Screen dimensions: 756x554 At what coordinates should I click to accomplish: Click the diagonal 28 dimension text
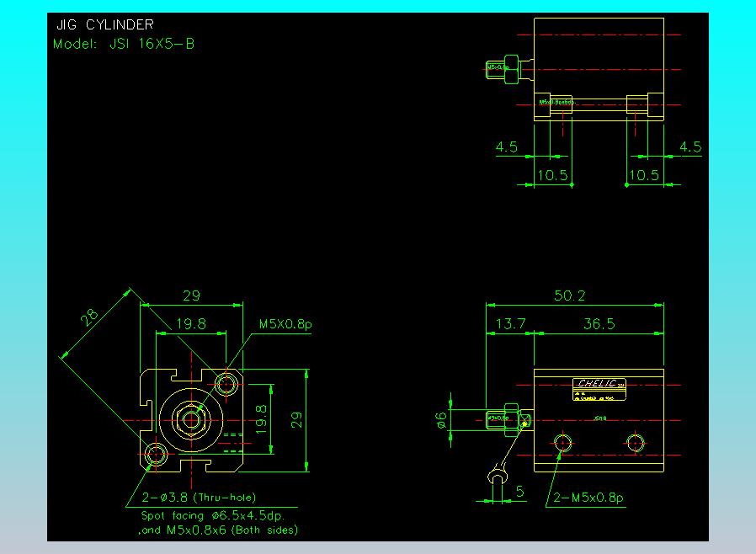[x=89, y=317]
